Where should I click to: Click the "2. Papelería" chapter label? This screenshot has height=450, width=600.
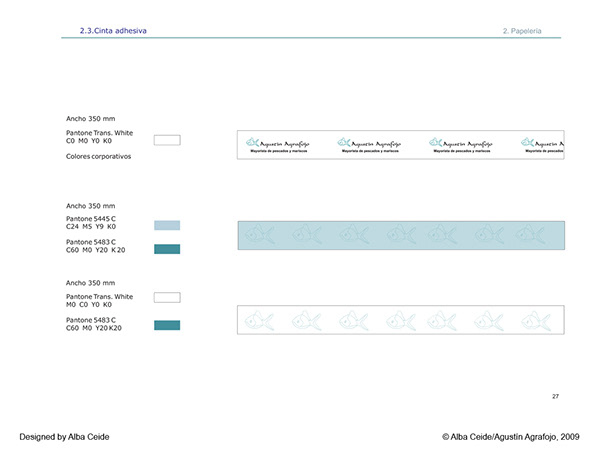click(x=522, y=31)
